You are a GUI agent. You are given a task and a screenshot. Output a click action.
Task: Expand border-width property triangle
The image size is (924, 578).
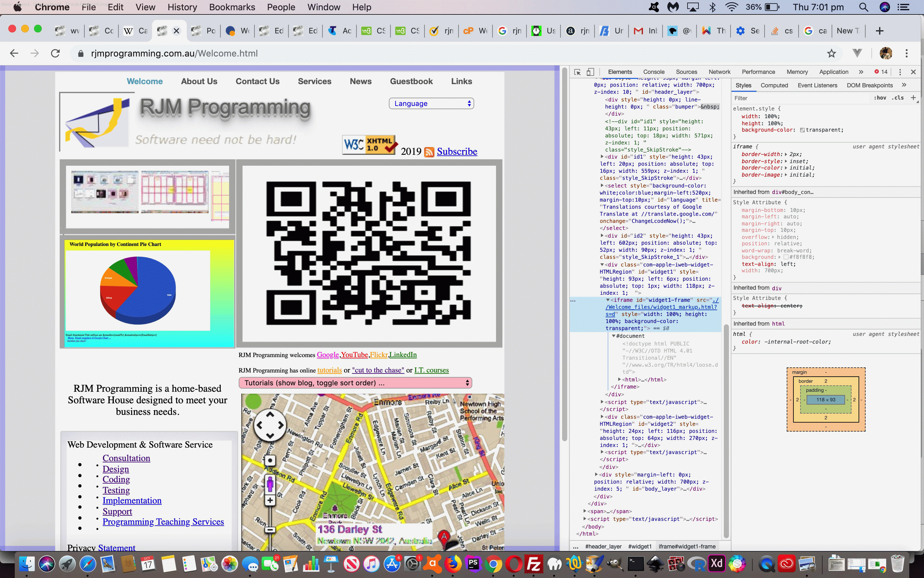[x=786, y=154]
